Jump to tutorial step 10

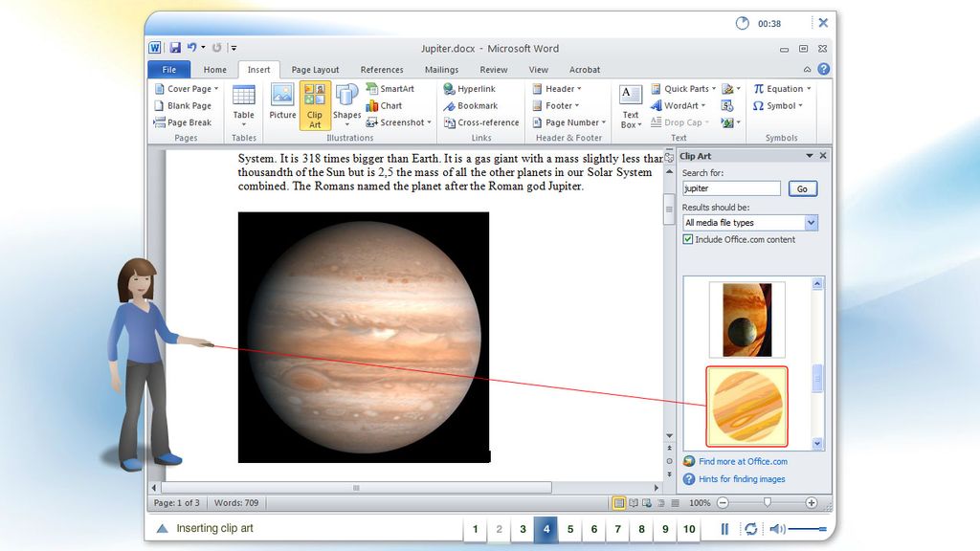(689, 529)
